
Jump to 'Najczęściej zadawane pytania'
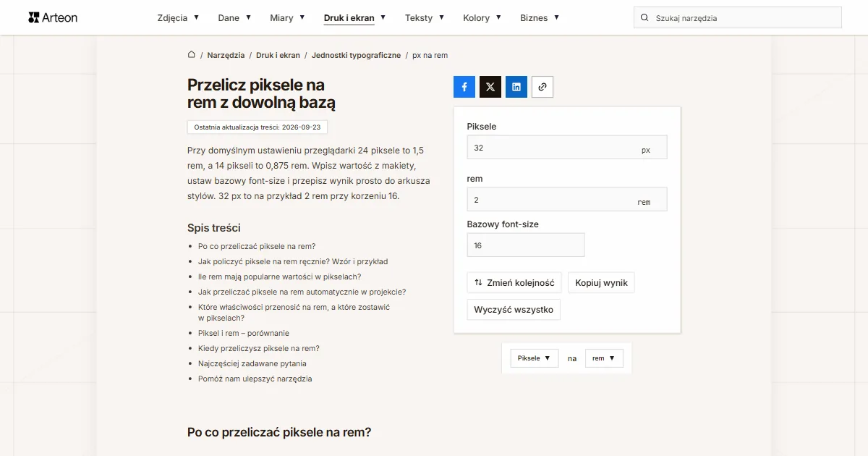[x=252, y=363]
